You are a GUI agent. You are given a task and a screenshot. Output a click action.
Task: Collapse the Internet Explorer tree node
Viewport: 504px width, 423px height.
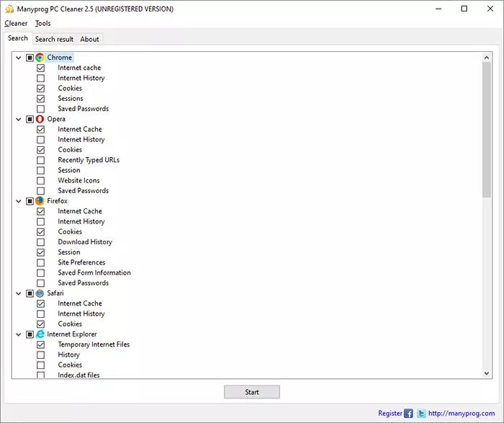[19, 334]
